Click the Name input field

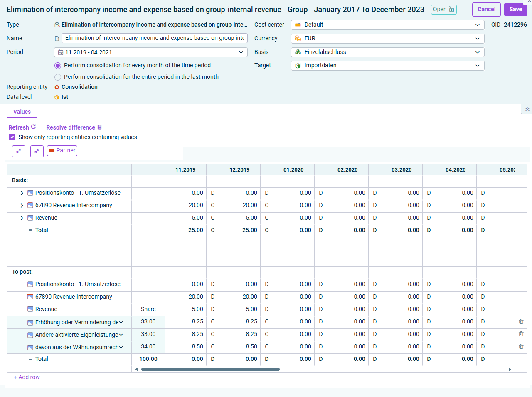coord(155,38)
